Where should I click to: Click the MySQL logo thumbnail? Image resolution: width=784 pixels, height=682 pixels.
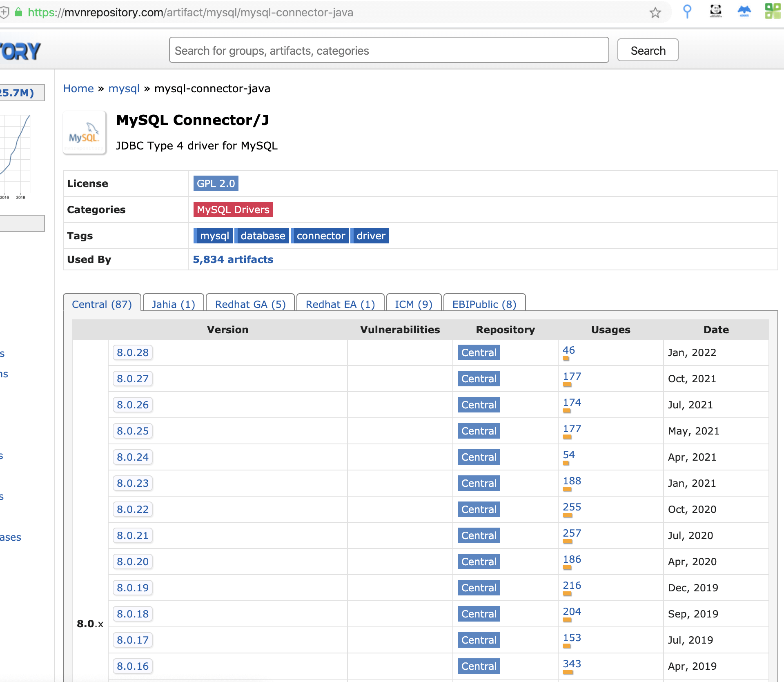click(x=85, y=133)
